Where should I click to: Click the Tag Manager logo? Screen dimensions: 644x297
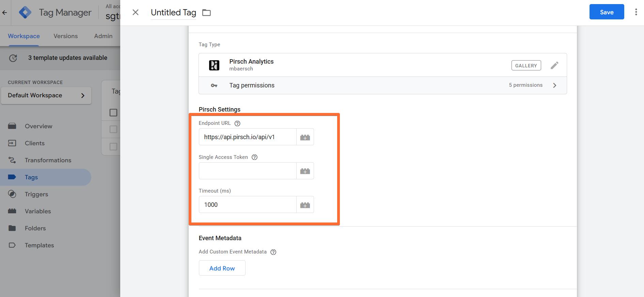tap(25, 13)
